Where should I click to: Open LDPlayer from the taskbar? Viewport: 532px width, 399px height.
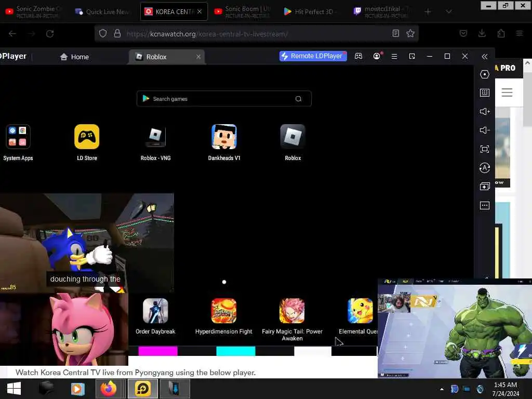(143, 389)
